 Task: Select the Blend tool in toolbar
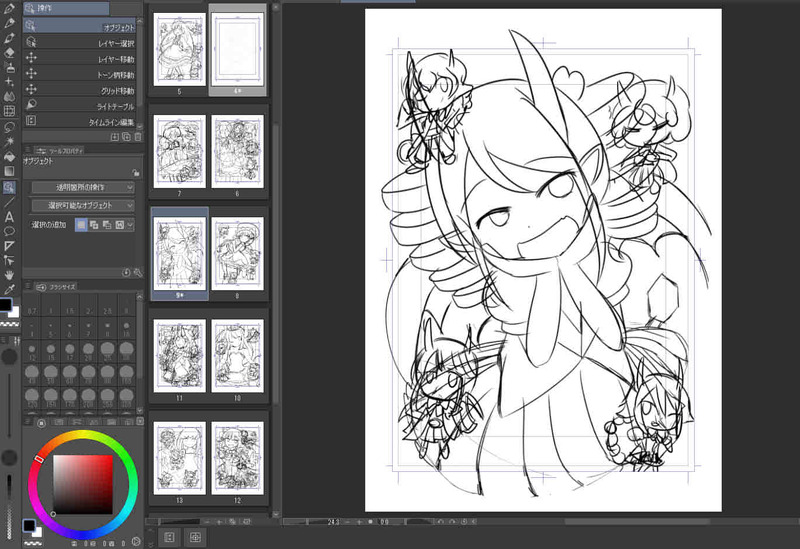(x=9, y=96)
